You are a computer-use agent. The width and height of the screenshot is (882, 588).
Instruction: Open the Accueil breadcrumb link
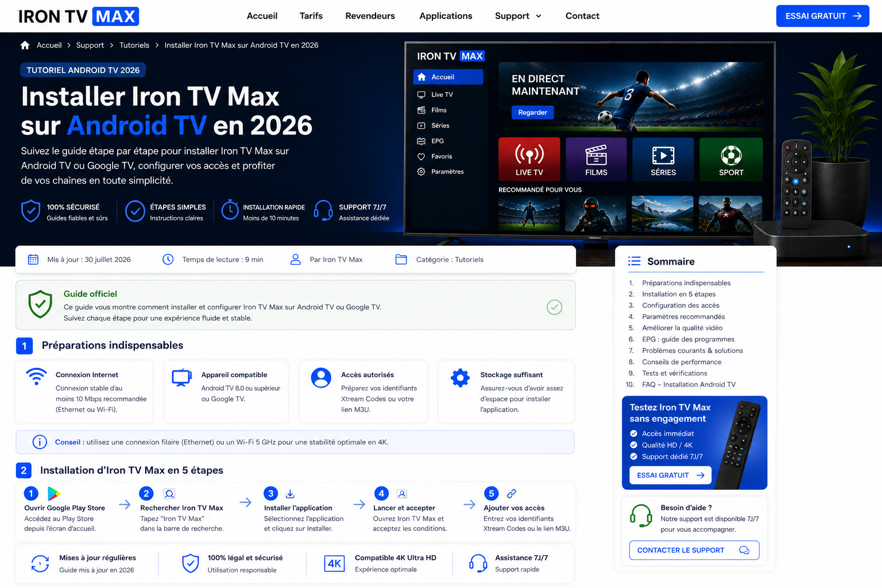49,45
